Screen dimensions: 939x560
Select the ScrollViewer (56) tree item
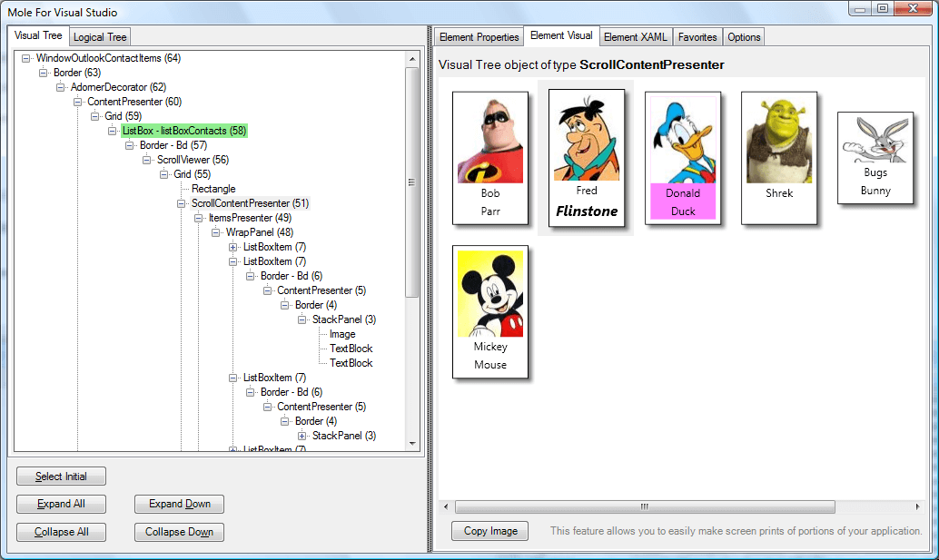tap(193, 160)
